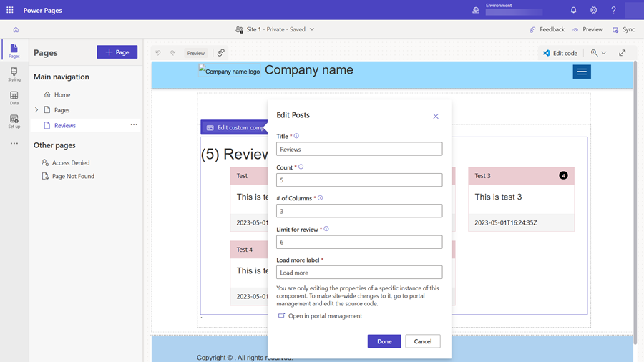Click the top-bar Preview button
644x362 pixels.
click(x=587, y=29)
